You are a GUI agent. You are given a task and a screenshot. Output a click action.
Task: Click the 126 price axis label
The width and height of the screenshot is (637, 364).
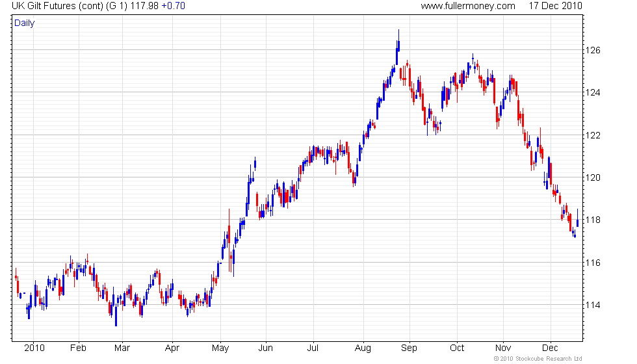point(593,51)
